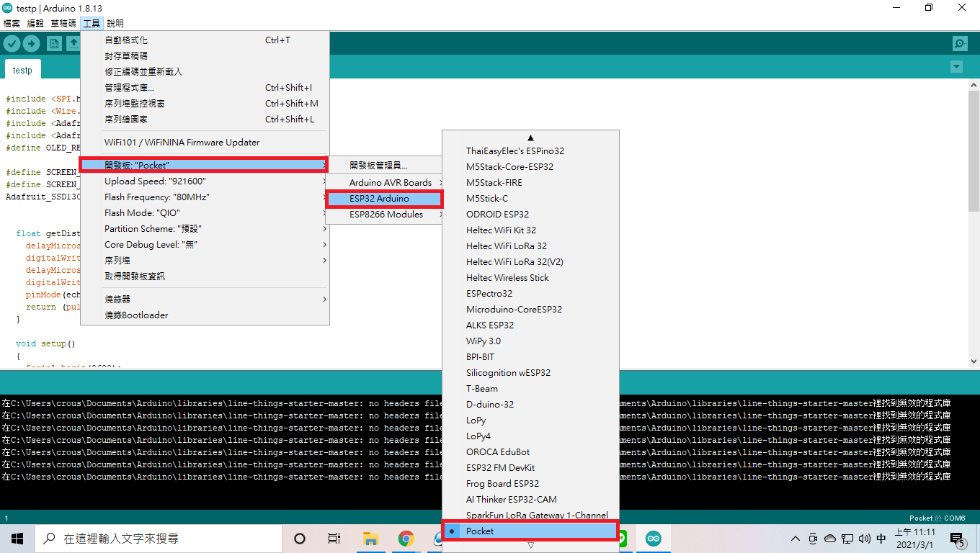Click the board list up scroll arrow
The image size is (980, 553).
pyautogui.click(x=531, y=138)
